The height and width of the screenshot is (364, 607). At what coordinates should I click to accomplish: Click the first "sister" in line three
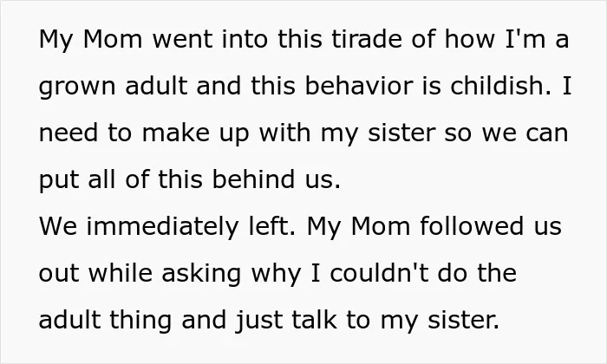click(x=401, y=133)
